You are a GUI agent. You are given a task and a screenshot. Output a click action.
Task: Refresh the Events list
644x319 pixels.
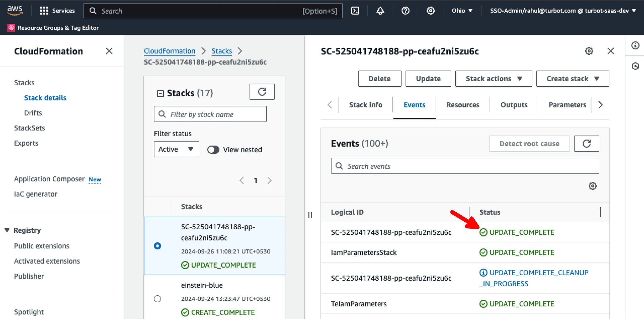click(x=586, y=144)
